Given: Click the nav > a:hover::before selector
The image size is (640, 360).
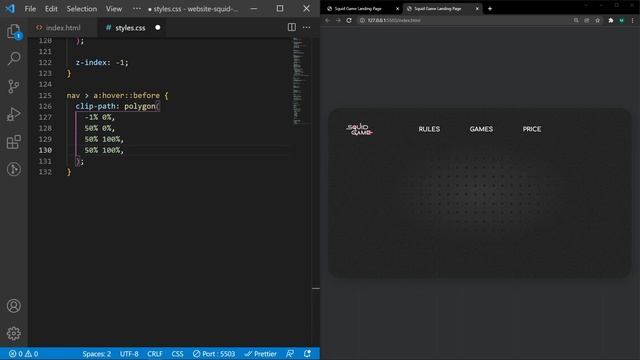Looking at the screenshot, I should pyautogui.click(x=113, y=96).
